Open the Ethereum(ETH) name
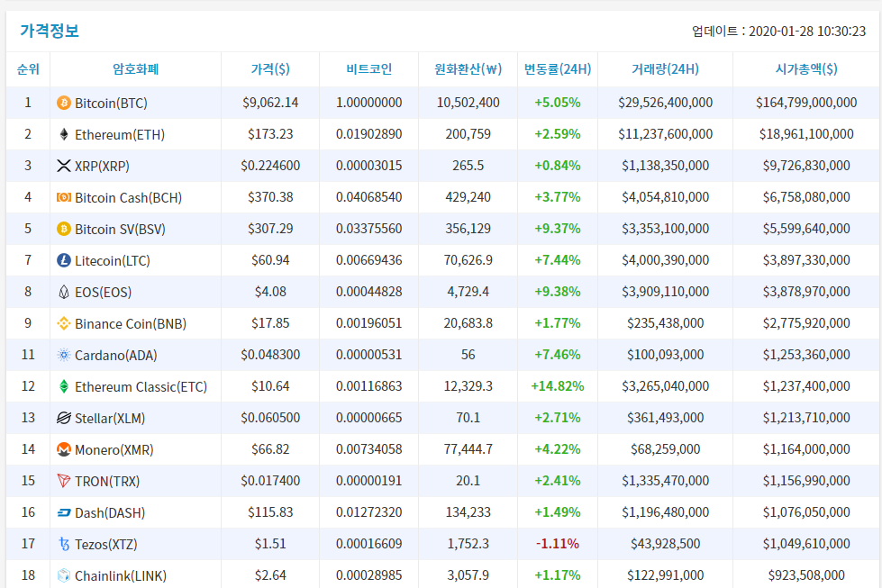The height and width of the screenshot is (588, 882). 120,134
